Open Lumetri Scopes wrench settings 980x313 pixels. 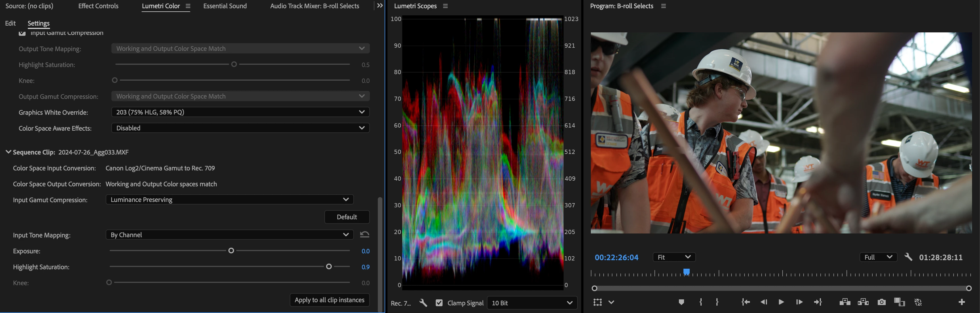(x=423, y=303)
